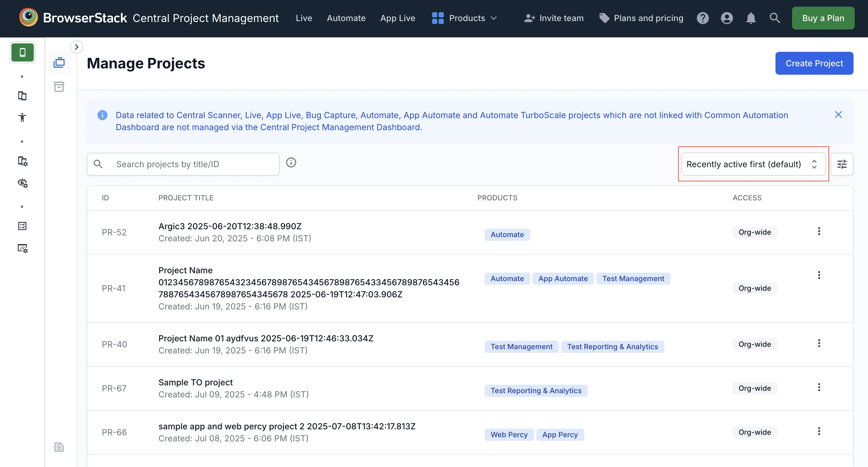Go to App Live in top navigation

click(x=398, y=18)
